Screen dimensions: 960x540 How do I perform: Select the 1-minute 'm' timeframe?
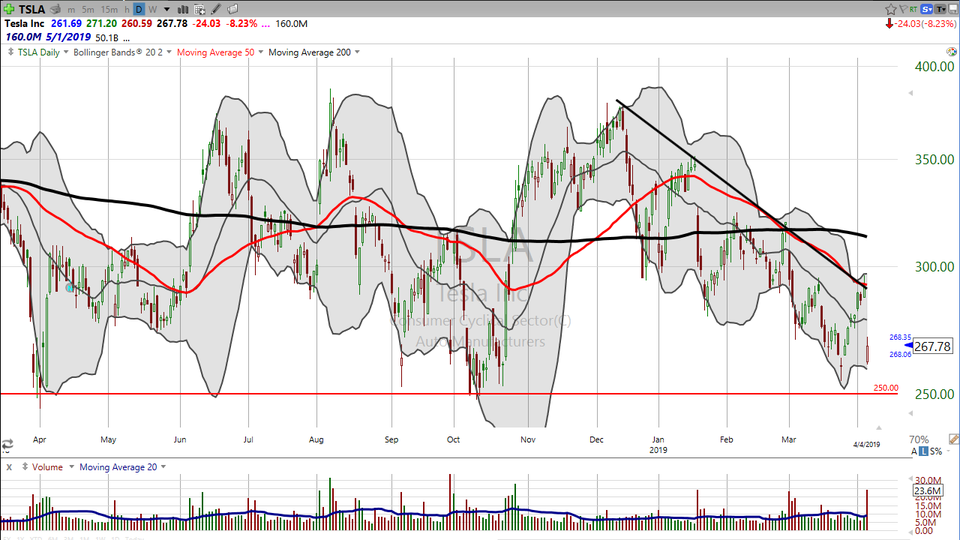pyautogui.click(x=72, y=9)
